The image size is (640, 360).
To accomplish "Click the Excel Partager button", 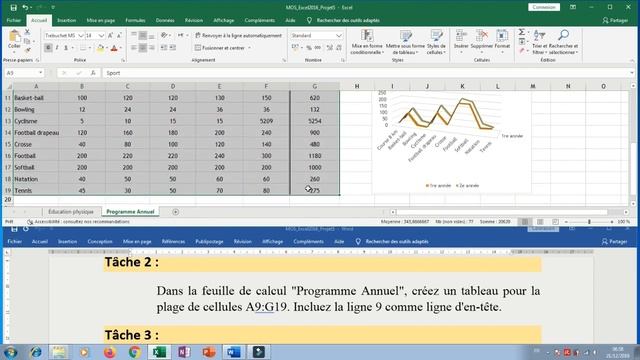I will coord(615,20).
